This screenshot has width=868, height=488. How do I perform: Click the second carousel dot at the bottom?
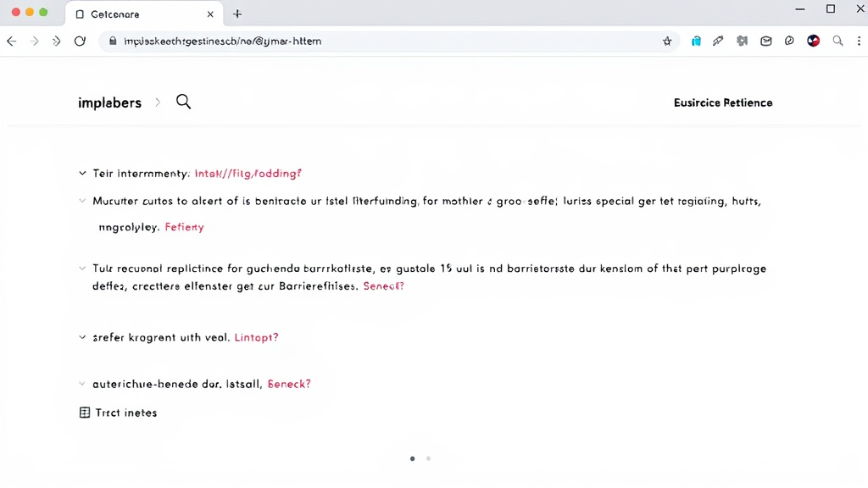[x=428, y=458]
